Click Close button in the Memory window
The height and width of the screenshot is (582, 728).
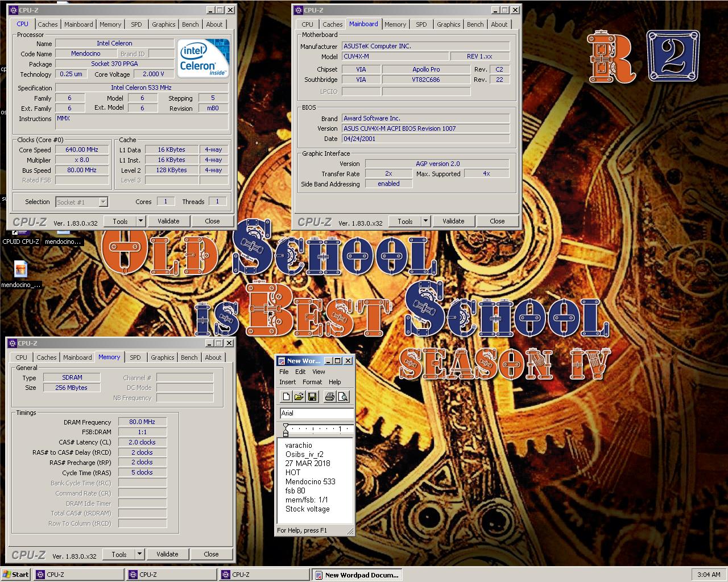click(x=211, y=554)
